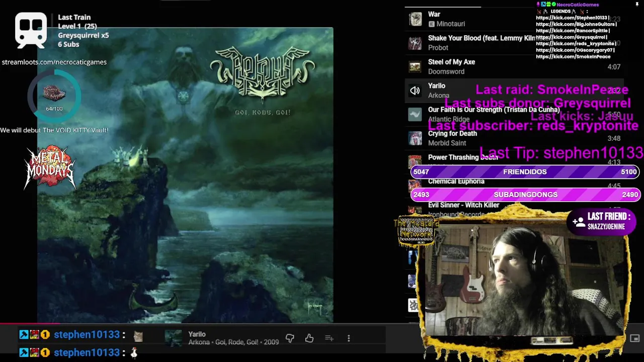Select the active tab above the queue list
This screenshot has height=362, width=644.
pyautogui.click(x=443, y=7)
